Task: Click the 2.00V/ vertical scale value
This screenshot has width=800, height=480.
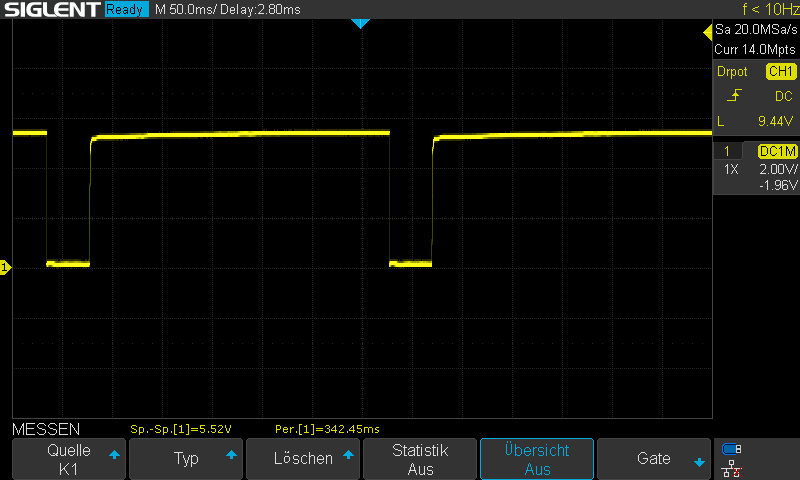Action: point(778,169)
